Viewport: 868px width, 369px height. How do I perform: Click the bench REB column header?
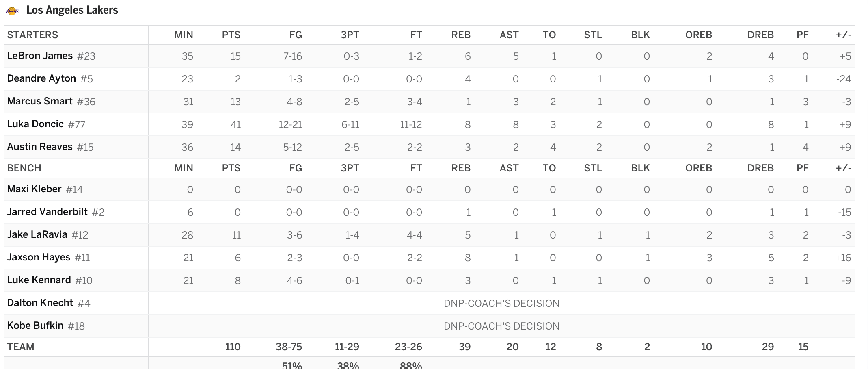(x=461, y=168)
